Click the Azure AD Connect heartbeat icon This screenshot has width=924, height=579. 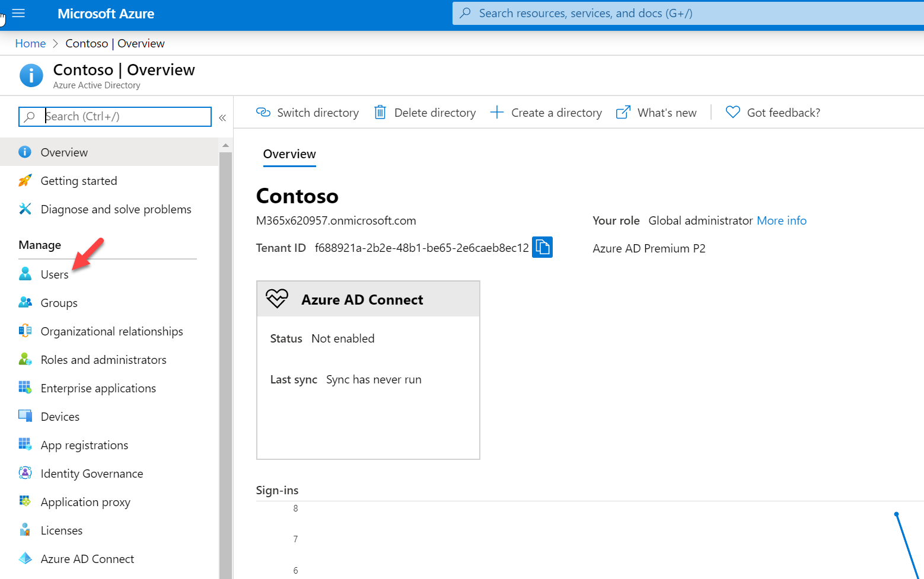click(277, 298)
